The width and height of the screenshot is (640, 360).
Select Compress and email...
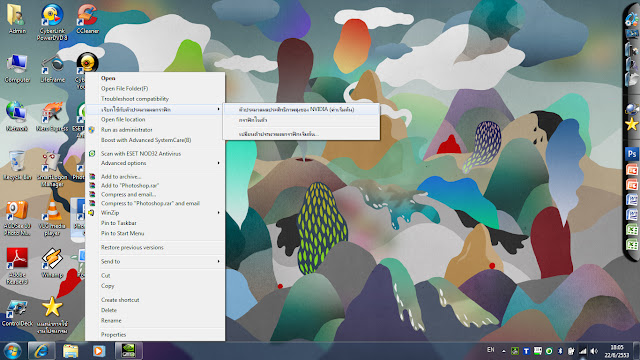click(155, 194)
